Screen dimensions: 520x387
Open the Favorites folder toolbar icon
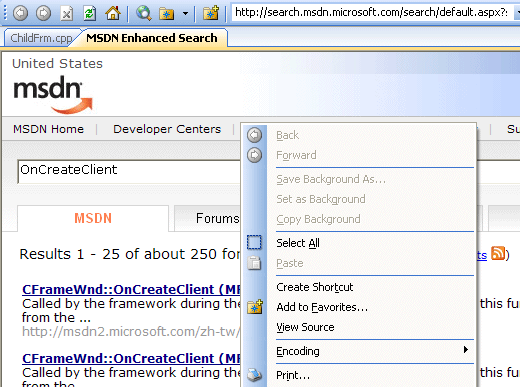click(x=167, y=13)
